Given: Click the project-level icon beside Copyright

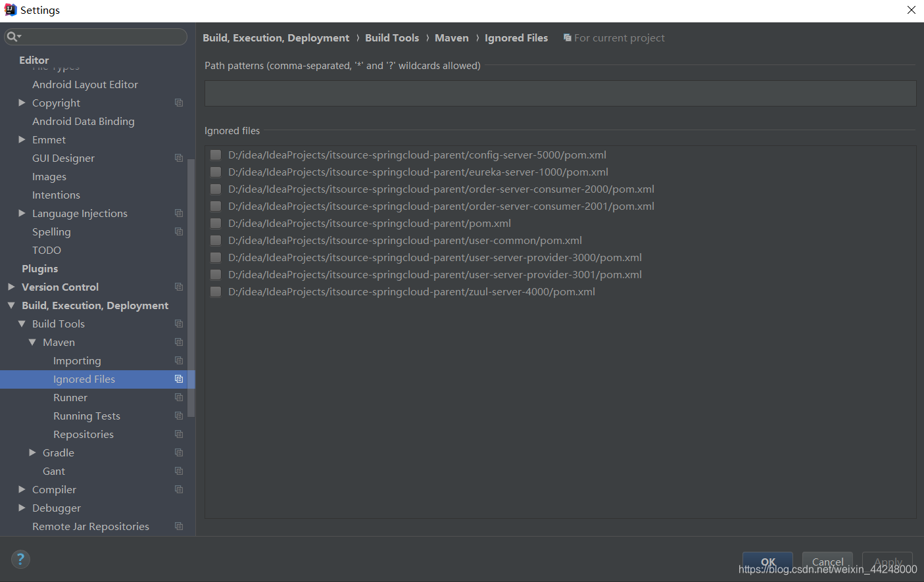Looking at the screenshot, I should (x=179, y=103).
